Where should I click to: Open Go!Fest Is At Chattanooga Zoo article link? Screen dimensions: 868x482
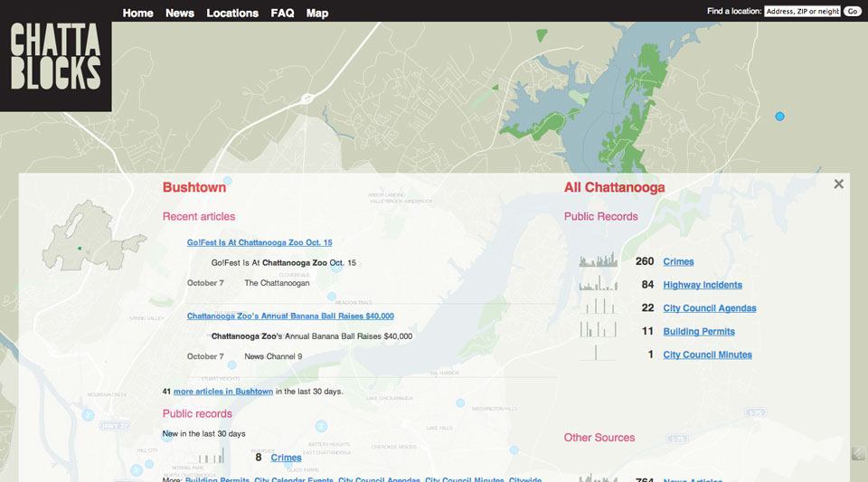point(259,242)
